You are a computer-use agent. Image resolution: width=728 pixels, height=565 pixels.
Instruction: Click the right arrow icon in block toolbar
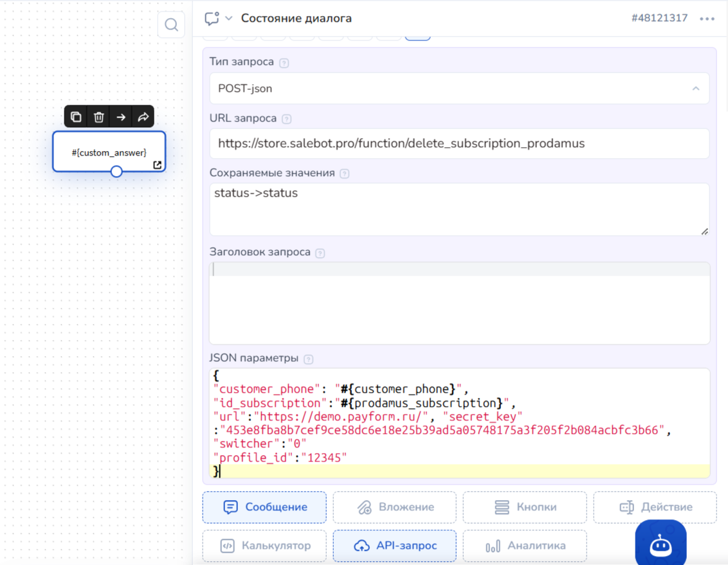click(121, 116)
